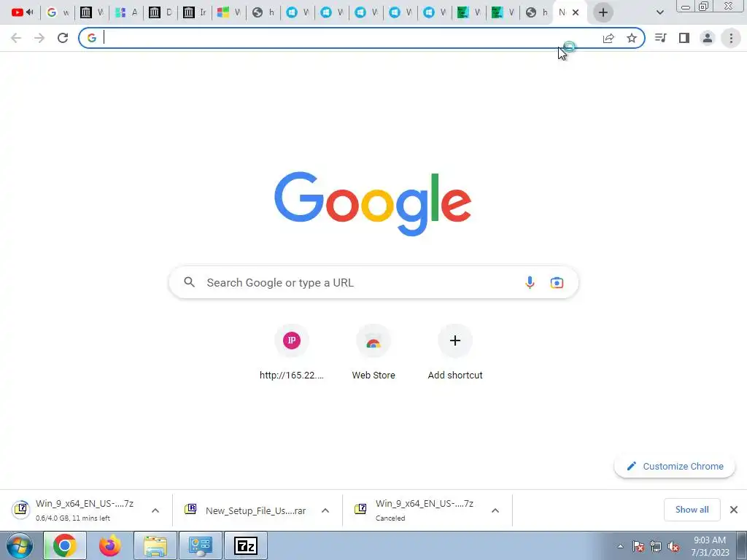Open the tab search dropdown arrow

[659, 12]
